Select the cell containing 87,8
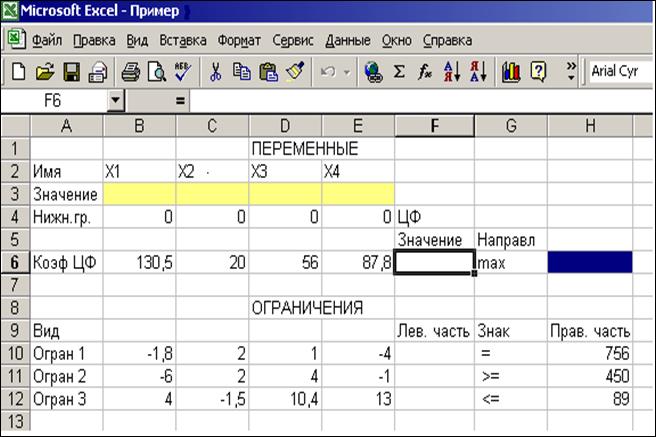 [358, 262]
